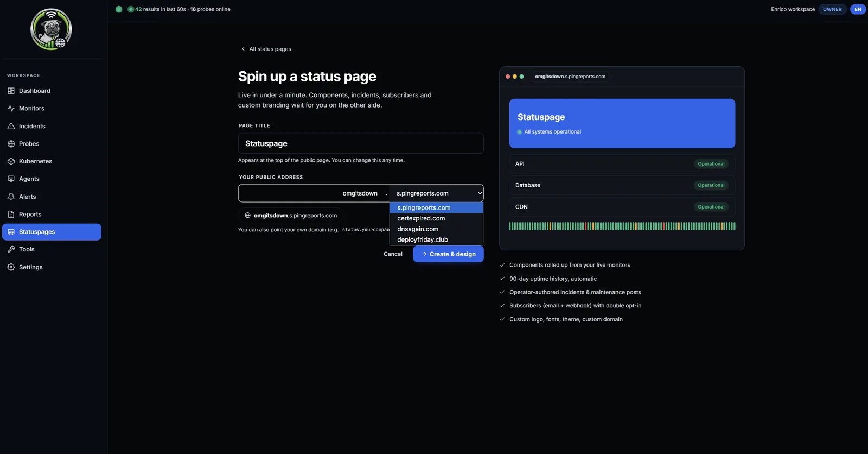
Task: Open Incidents in the sidebar
Action: tap(52, 126)
